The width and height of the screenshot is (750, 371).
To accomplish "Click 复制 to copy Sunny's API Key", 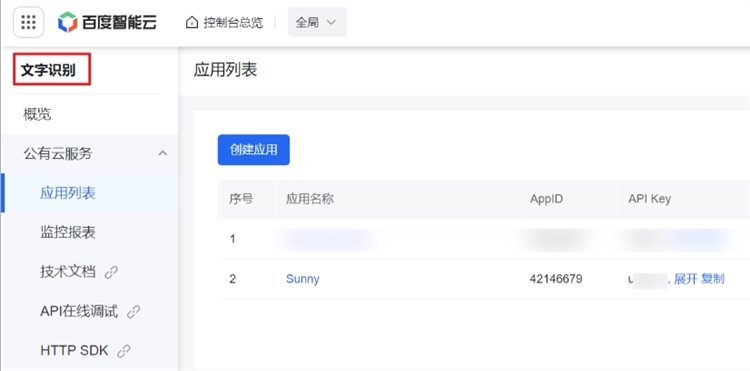I will [x=713, y=279].
